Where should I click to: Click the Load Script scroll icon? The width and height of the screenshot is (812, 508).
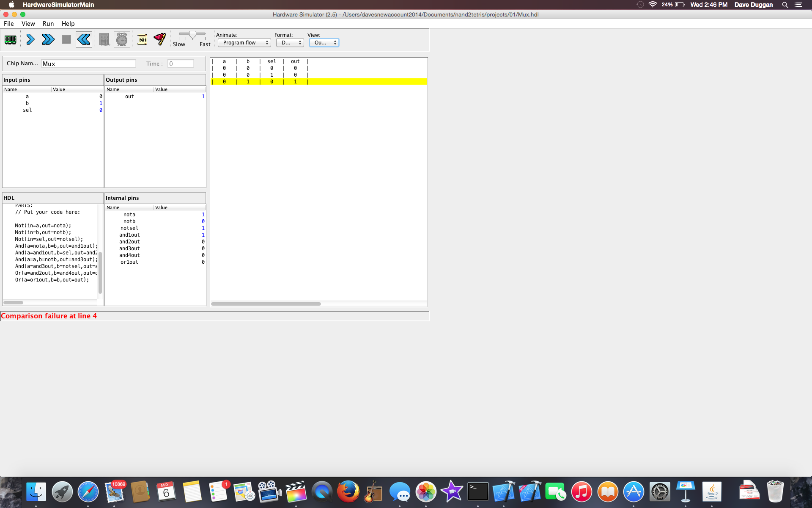pos(143,40)
